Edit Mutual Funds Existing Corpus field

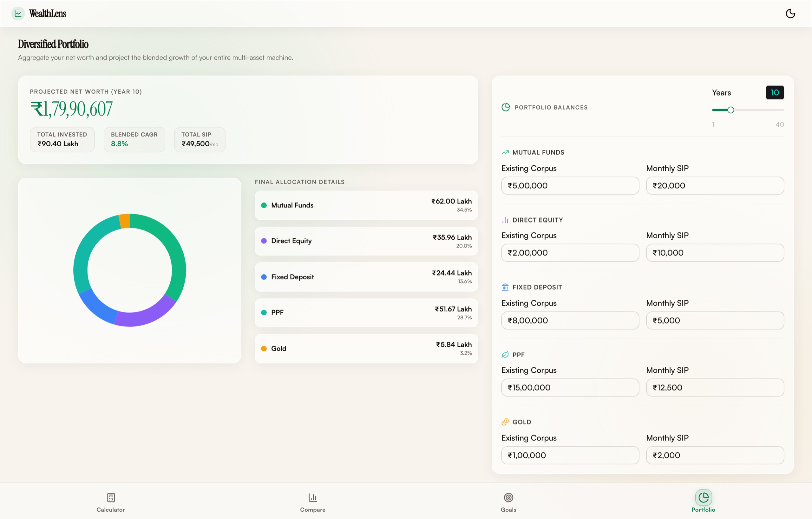click(x=570, y=186)
